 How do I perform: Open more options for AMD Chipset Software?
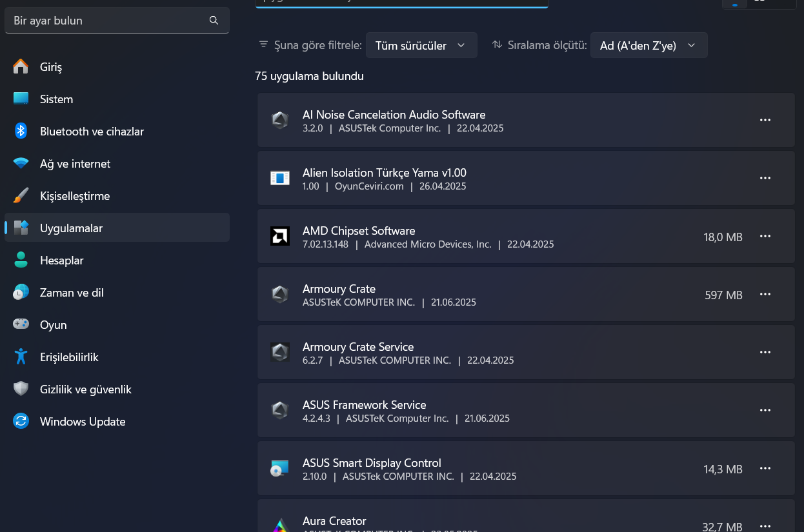point(765,236)
